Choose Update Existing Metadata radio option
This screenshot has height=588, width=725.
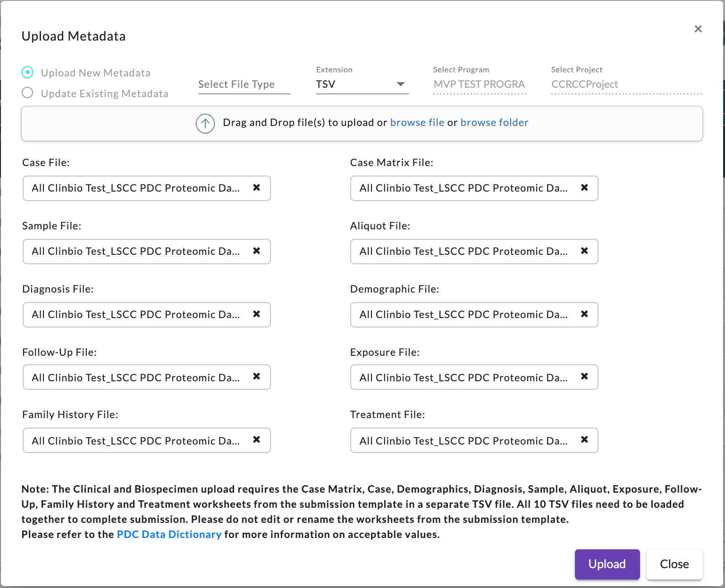click(x=28, y=93)
